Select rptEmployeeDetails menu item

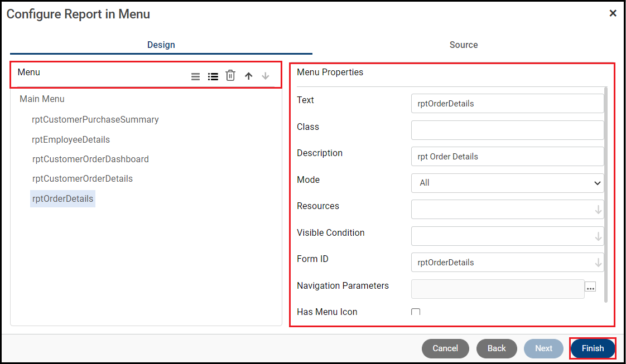point(71,139)
